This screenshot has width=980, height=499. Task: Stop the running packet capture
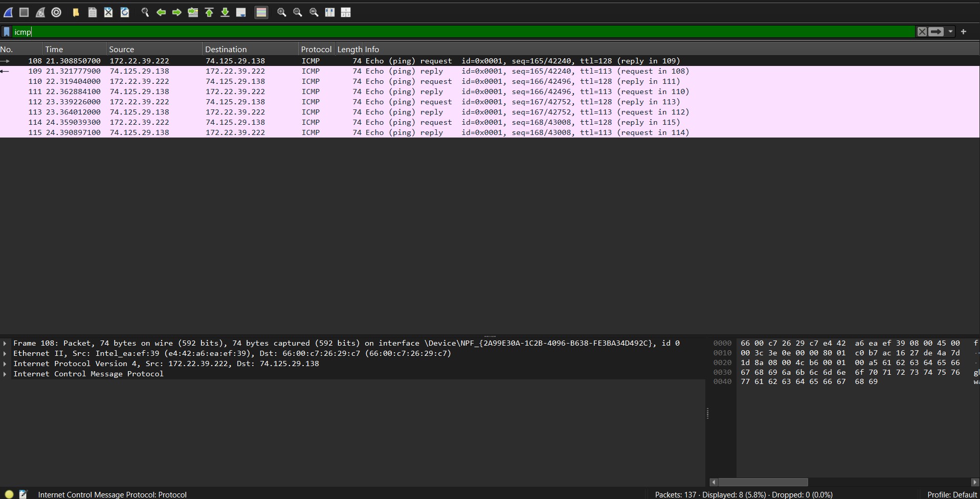pyautogui.click(x=24, y=12)
